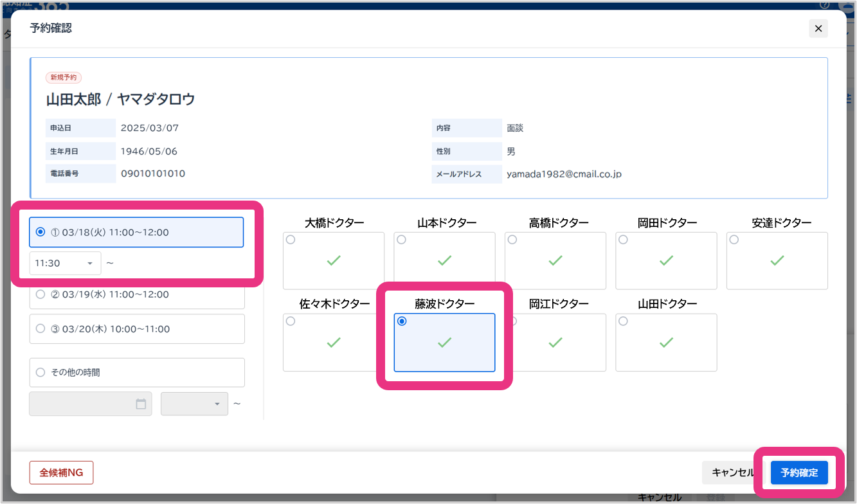The height and width of the screenshot is (504, 857).
Task: Select the 佐々木ドクター radio button
Action: pos(291,321)
